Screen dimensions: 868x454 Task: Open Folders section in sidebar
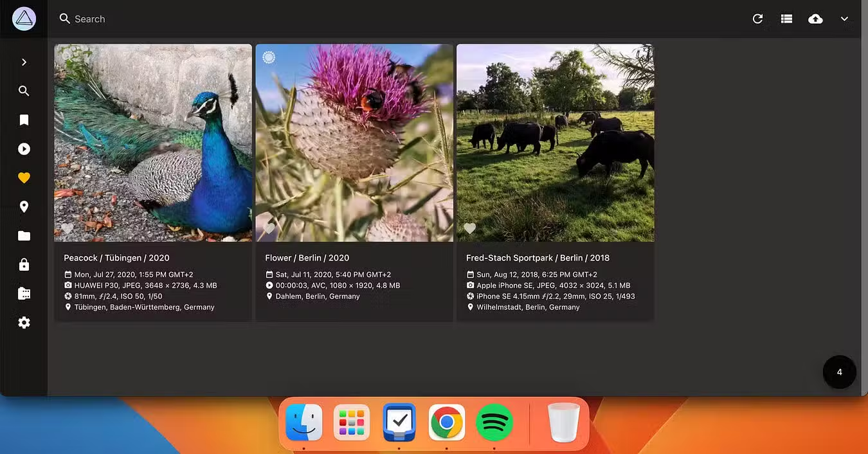24,236
